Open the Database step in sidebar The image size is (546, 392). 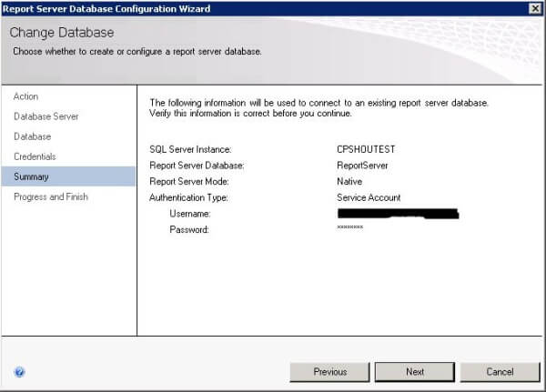[x=33, y=136]
